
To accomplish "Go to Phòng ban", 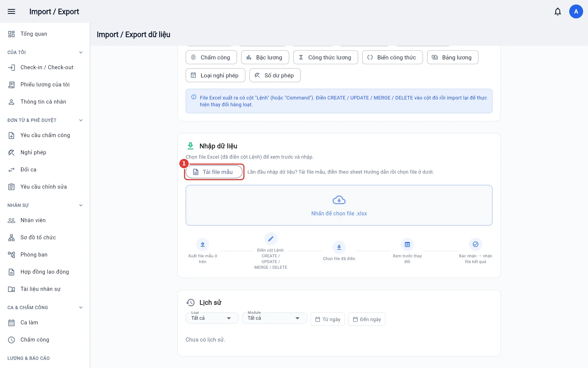I will pyautogui.click(x=45, y=255).
